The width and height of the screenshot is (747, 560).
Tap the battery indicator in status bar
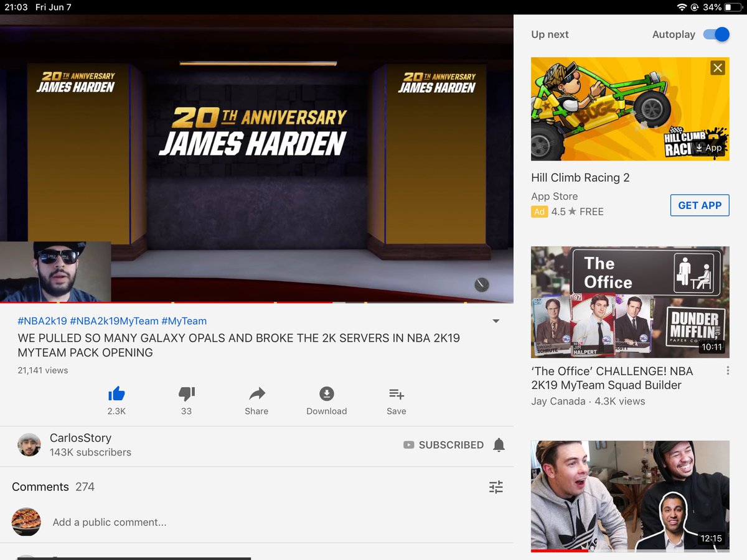pyautogui.click(x=733, y=7)
